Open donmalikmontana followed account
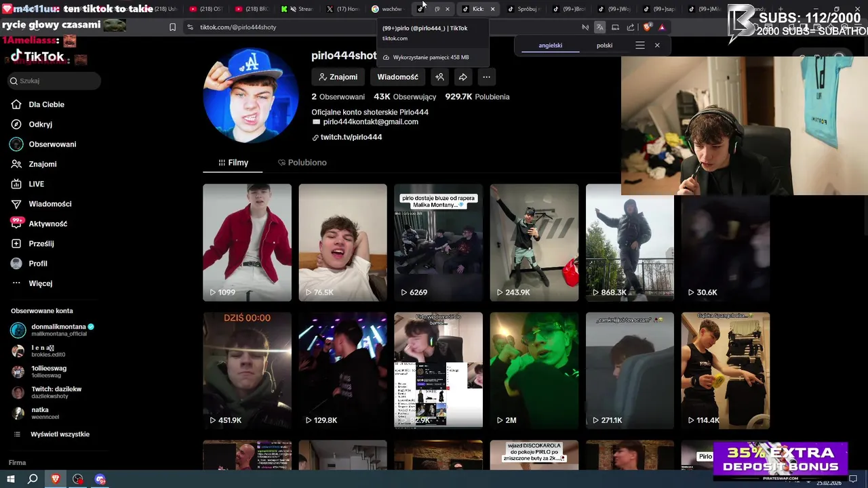The image size is (868, 488). (53, 330)
